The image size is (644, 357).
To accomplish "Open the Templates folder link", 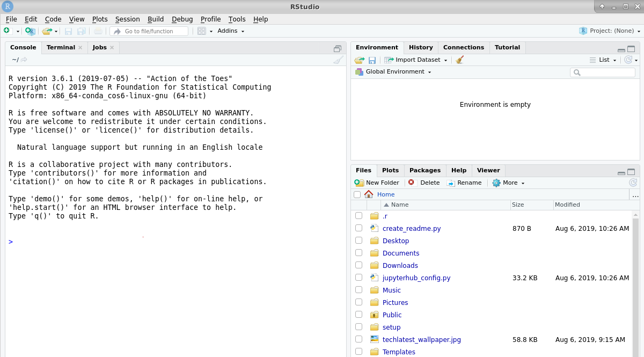I will [x=399, y=352].
